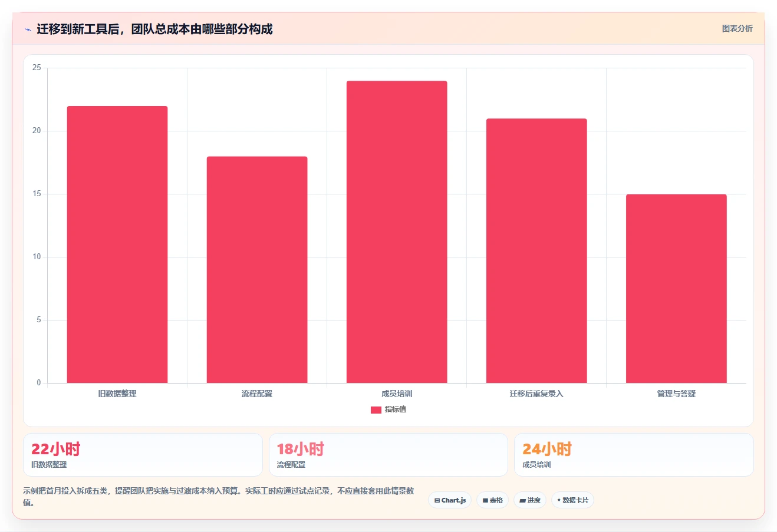Viewport: 777px width, 532px height.
Task: Select the 流程配置 bar in chart
Action: [257, 270]
